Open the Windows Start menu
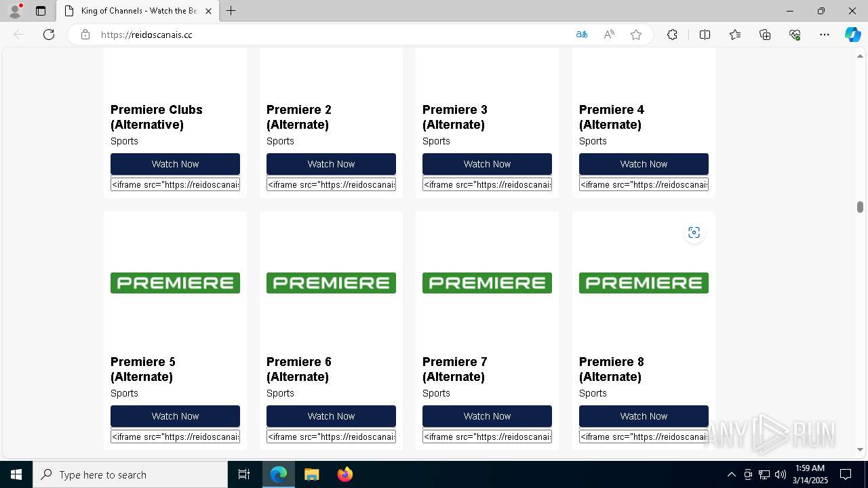Screen dimensions: 868x488 point(16,474)
